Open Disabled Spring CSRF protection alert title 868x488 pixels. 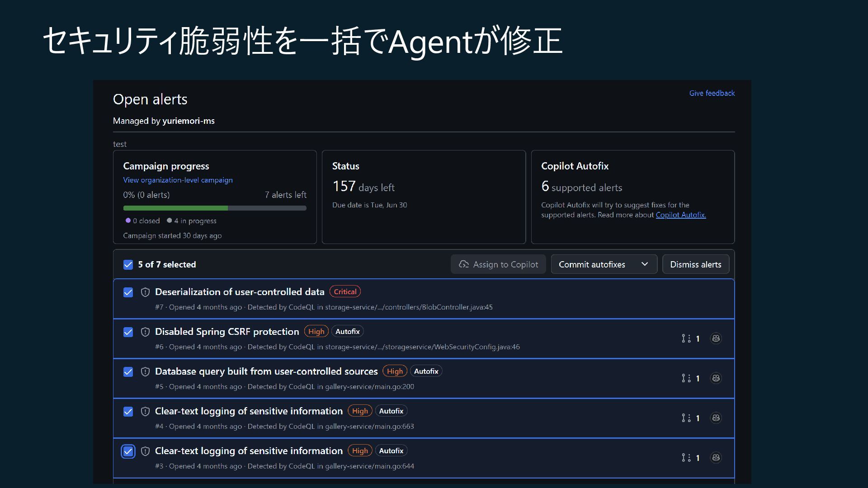[227, 332]
